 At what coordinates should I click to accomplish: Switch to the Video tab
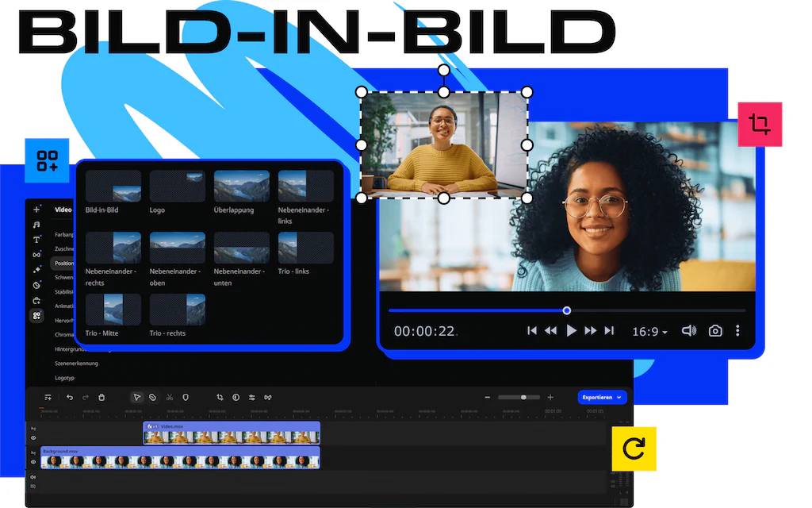pyautogui.click(x=63, y=210)
